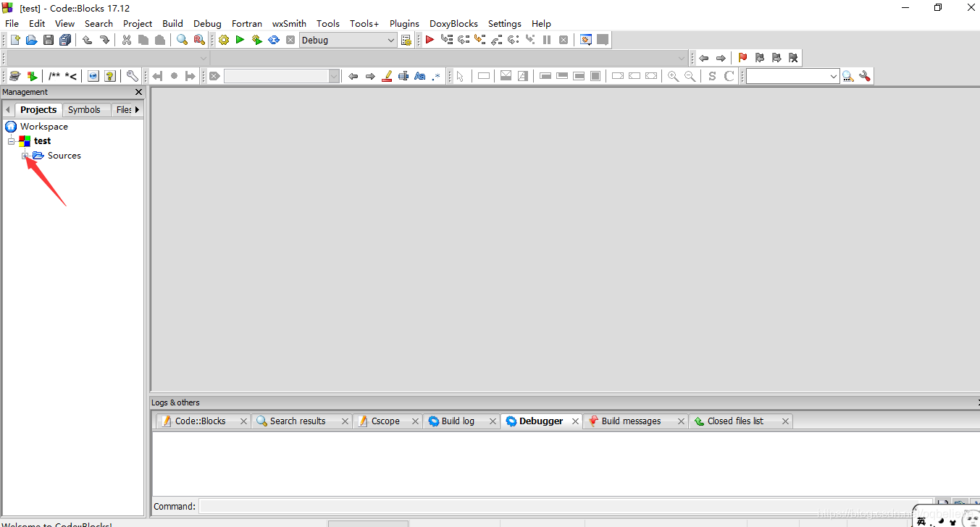The height and width of the screenshot is (527, 980).
Task: Click the Abort build icon
Action: click(290, 41)
